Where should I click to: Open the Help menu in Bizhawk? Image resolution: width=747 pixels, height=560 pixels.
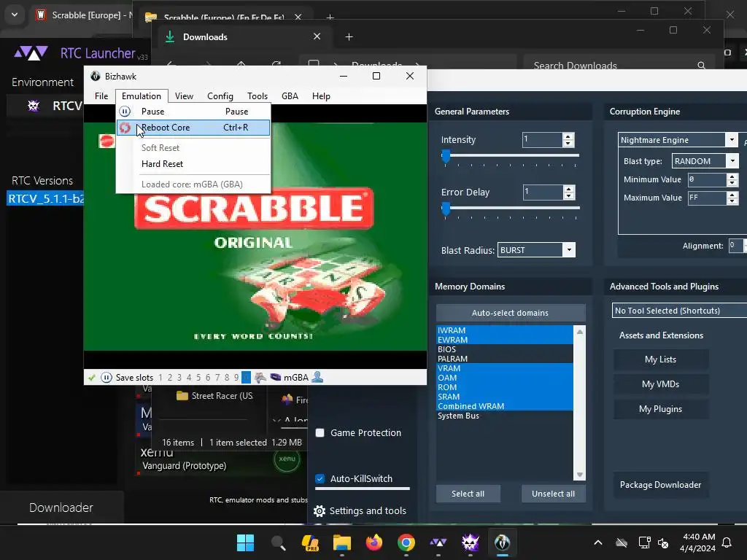(321, 96)
